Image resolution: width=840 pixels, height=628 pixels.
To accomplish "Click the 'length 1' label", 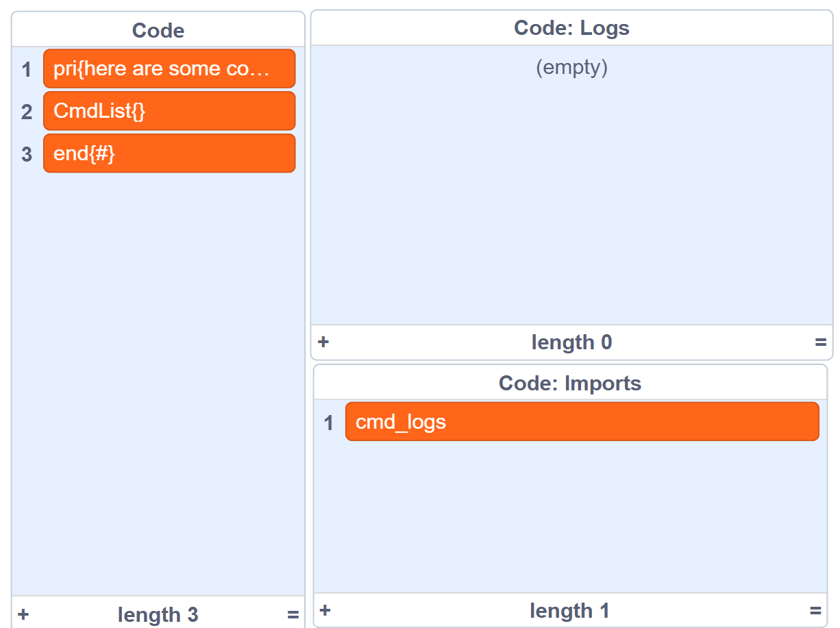I will pyautogui.click(x=569, y=610).
